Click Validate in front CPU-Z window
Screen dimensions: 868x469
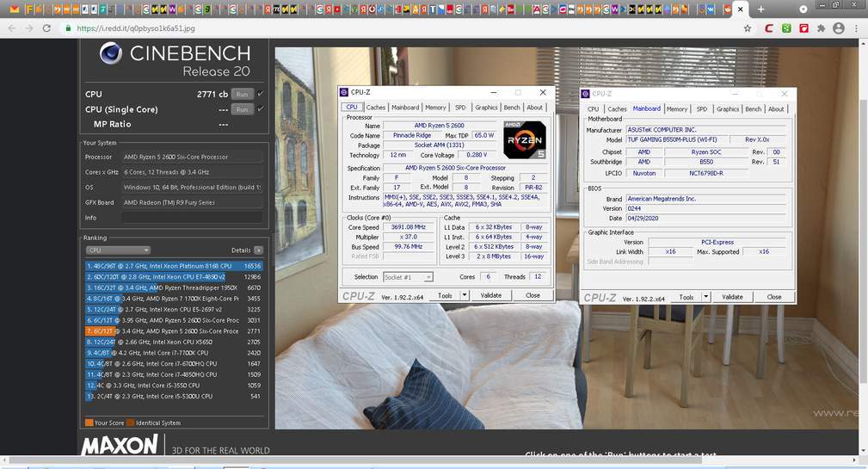click(491, 296)
